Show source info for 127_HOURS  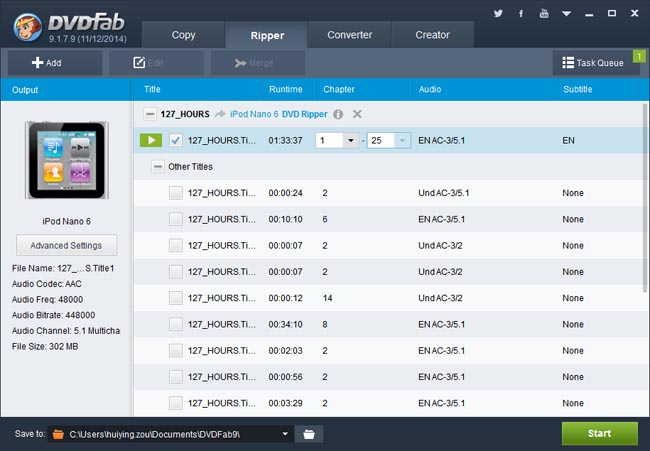(338, 114)
